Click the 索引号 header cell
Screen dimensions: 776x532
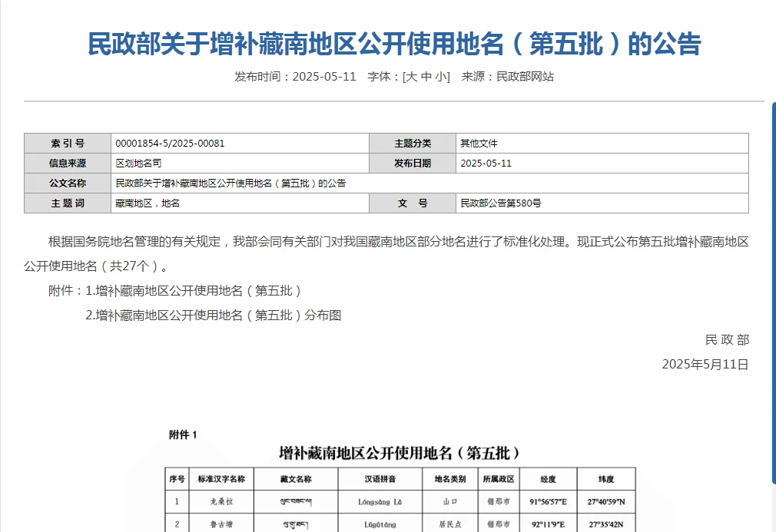[x=68, y=144]
